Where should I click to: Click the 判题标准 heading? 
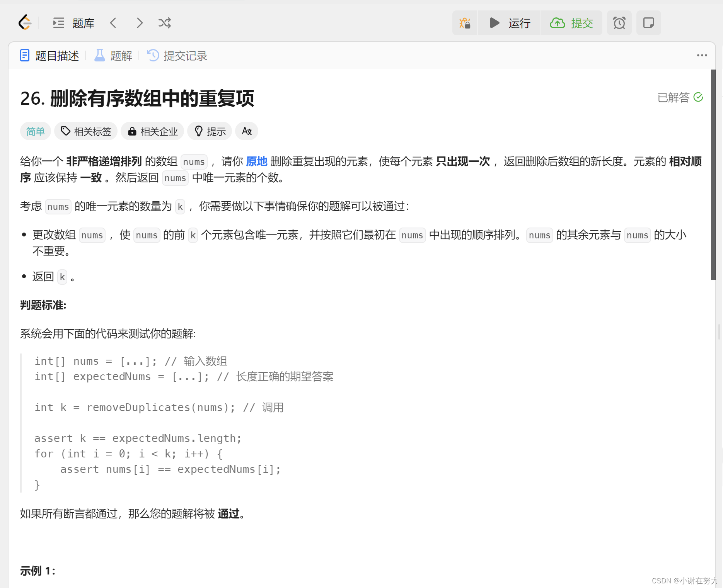coord(43,305)
